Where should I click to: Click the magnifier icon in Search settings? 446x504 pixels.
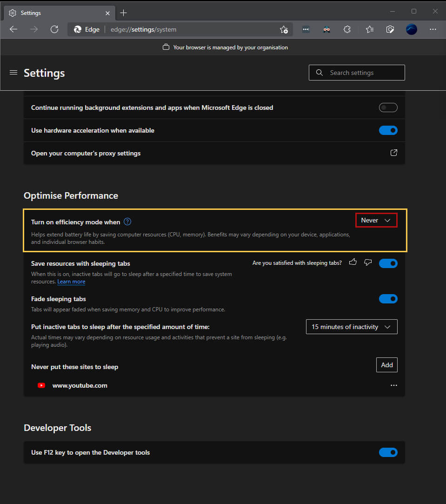click(319, 73)
